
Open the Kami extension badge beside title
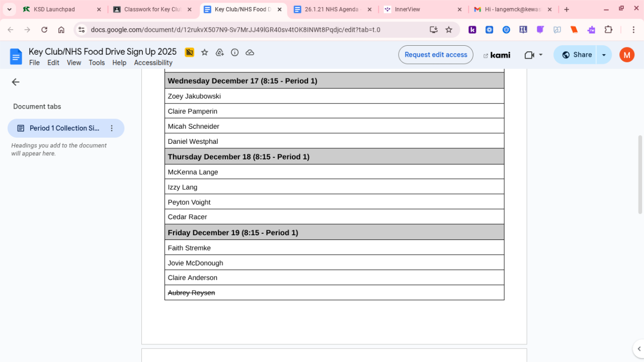point(189,52)
